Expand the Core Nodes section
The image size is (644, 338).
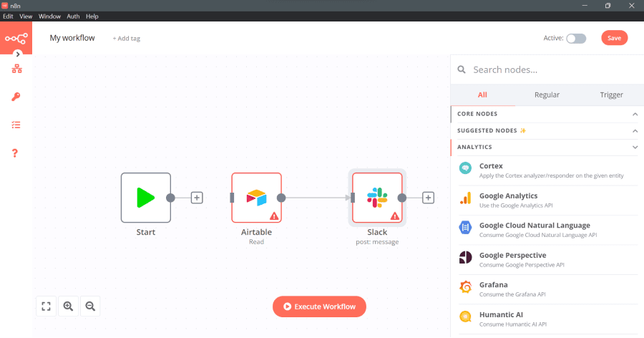point(547,114)
